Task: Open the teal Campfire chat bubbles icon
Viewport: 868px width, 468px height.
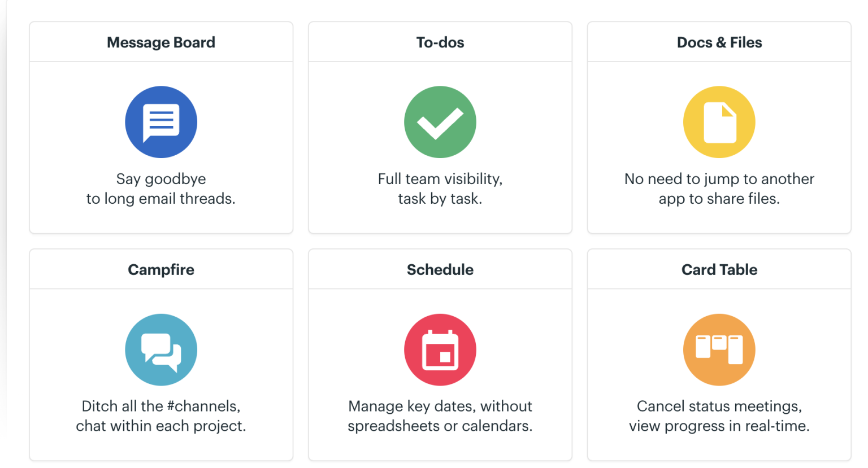Action: click(161, 349)
